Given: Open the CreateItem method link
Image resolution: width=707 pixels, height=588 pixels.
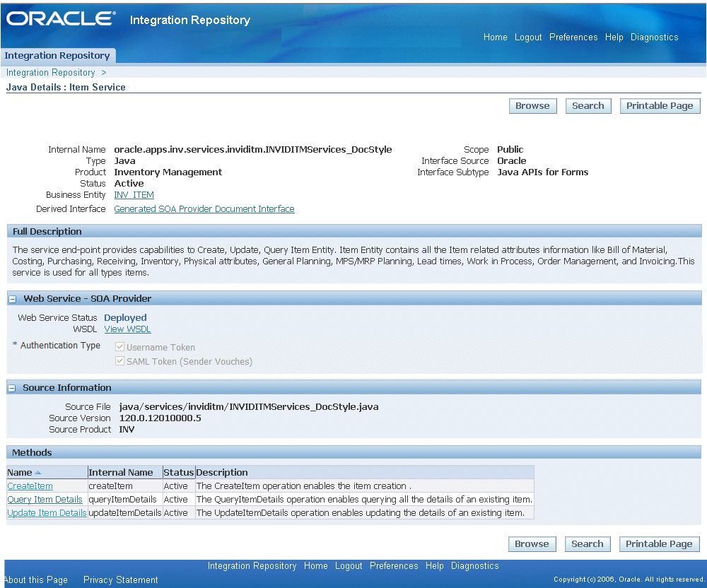Looking at the screenshot, I should pos(30,486).
